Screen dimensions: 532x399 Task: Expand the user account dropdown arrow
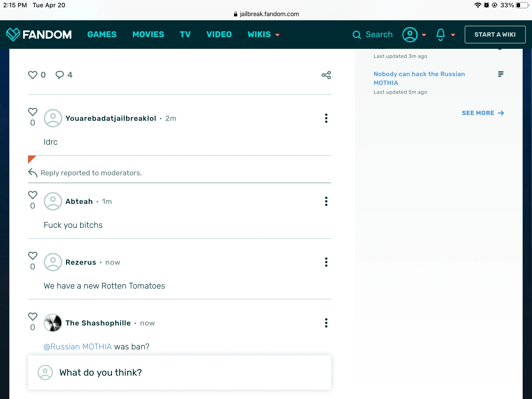click(424, 35)
